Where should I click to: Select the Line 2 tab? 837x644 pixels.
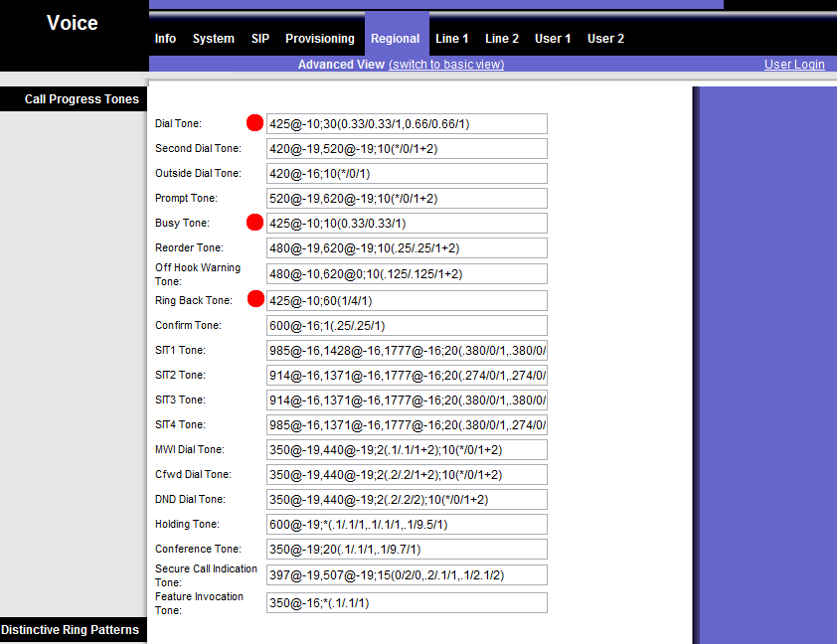click(x=502, y=39)
